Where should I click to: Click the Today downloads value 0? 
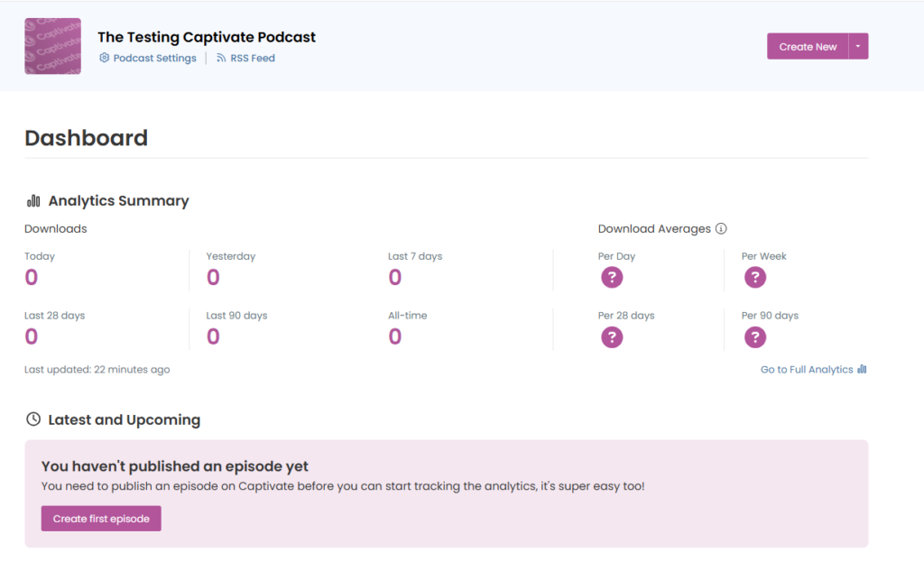coord(32,277)
